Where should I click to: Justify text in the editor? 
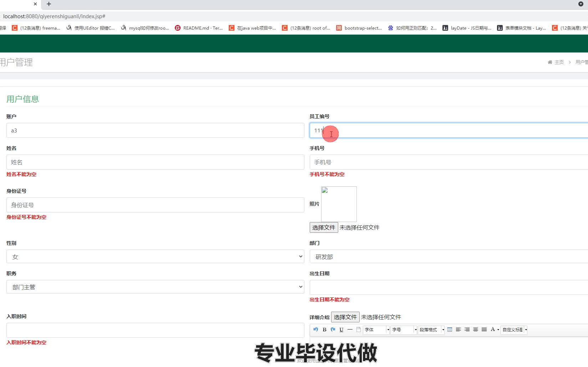click(484, 330)
